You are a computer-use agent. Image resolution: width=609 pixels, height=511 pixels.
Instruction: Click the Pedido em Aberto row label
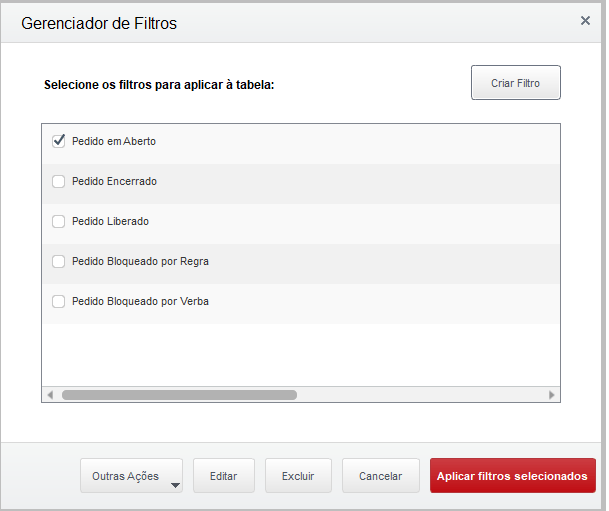point(114,141)
